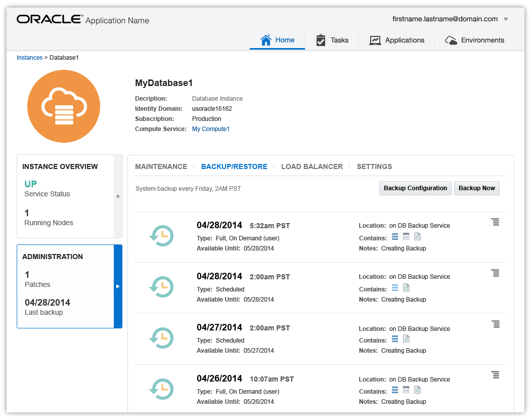The width and height of the screenshot is (531, 420).
Task: Click document icon in 04/28 2:00am row
Action: coord(407,287)
